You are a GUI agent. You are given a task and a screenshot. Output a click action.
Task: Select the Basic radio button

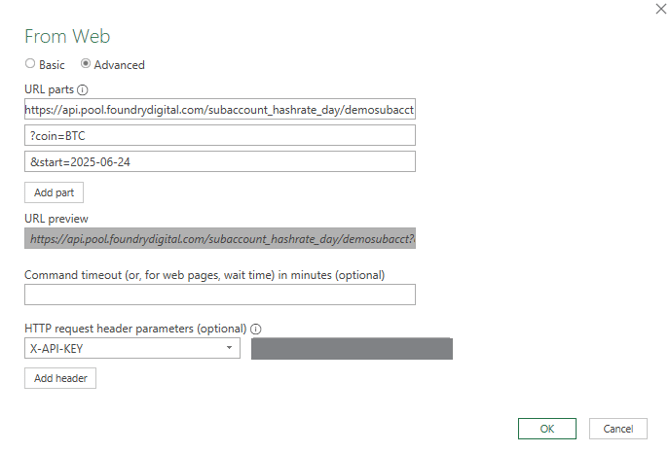coord(30,64)
